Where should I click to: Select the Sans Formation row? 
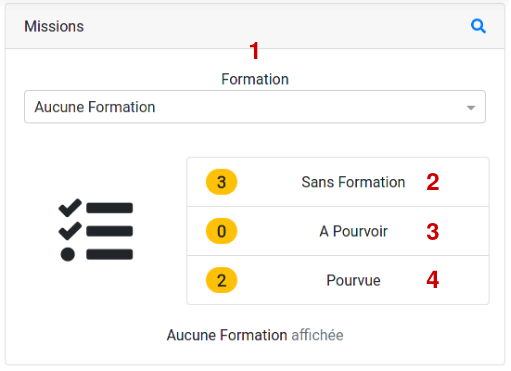(x=338, y=182)
